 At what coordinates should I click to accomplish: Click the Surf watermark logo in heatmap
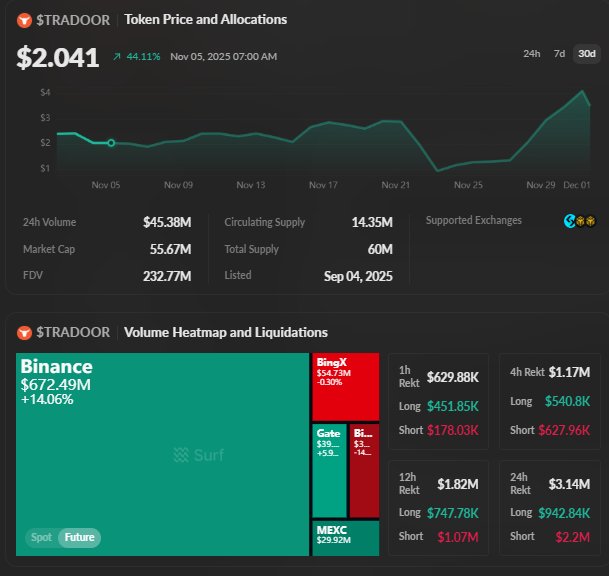(198, 455)
